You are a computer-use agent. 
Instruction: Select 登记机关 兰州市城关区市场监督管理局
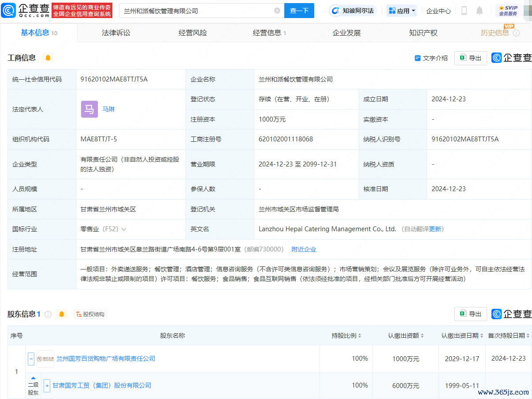click(x=299, y=209)
